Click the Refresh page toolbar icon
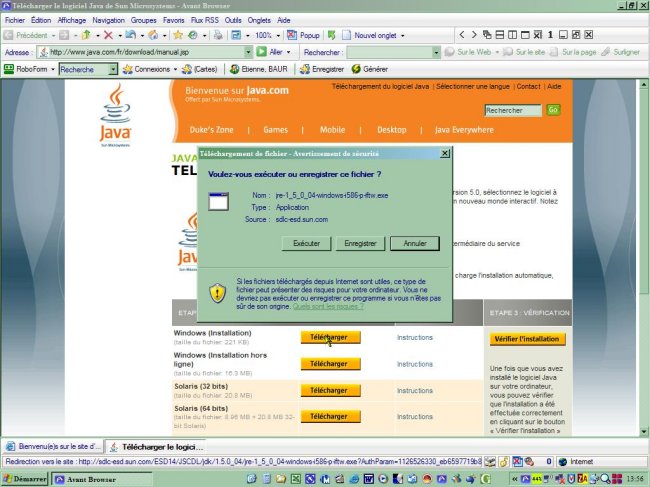Screen dimensions: 650x487 (131, 35)
